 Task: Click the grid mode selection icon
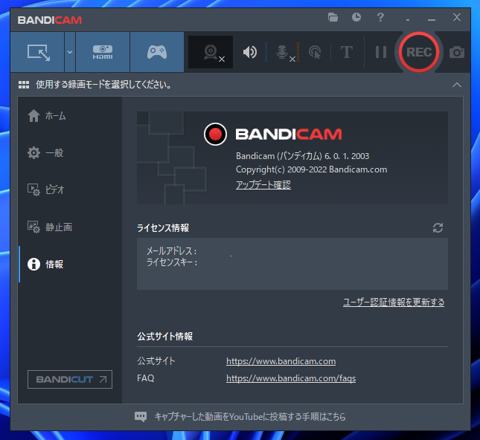(24, 85)
